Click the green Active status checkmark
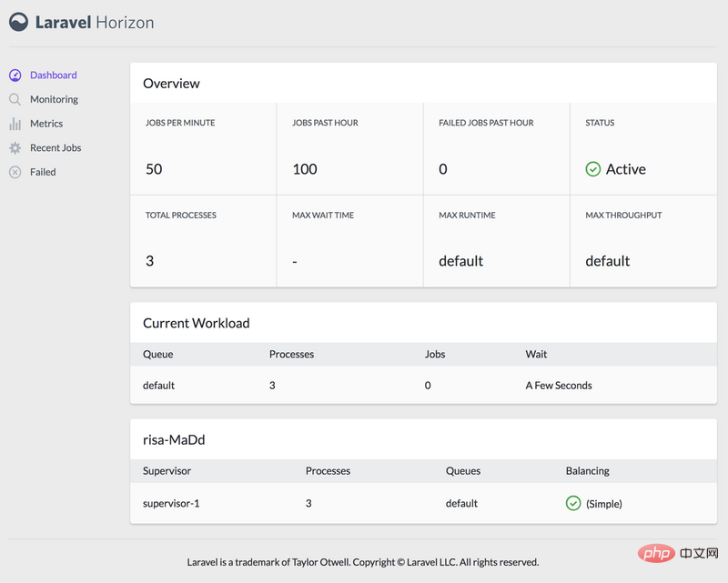Viewport: 728px width, 583px height. coord(593,169)
